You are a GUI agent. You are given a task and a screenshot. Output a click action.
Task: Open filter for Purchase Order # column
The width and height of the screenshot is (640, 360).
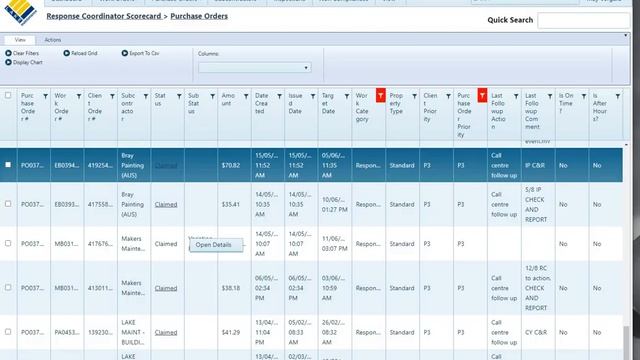click(45, 96)
